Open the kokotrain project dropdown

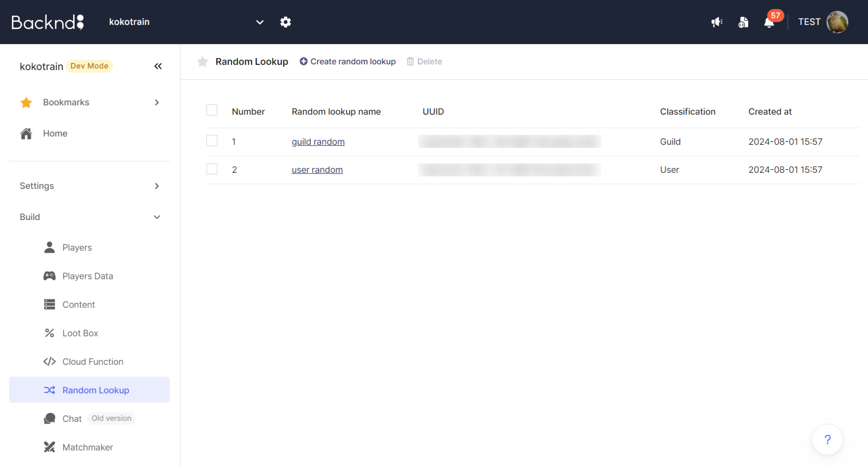[x=186, y=22]
